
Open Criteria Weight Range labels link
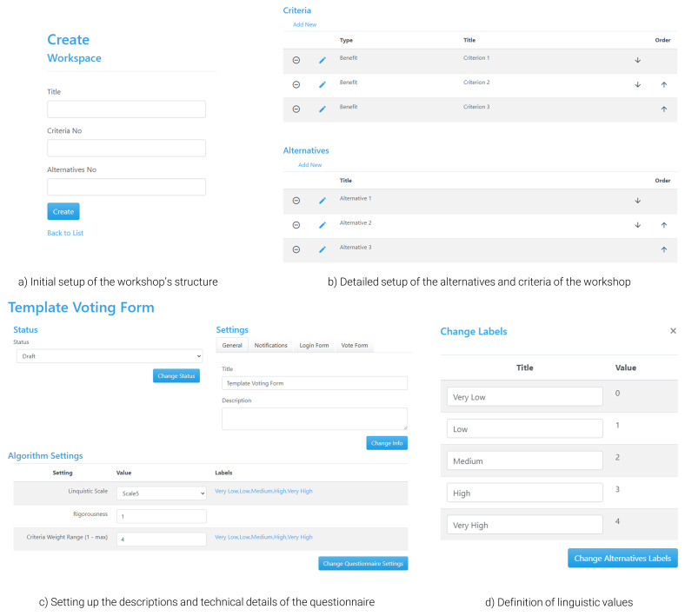pyautogui.click(x=264, y=538)
